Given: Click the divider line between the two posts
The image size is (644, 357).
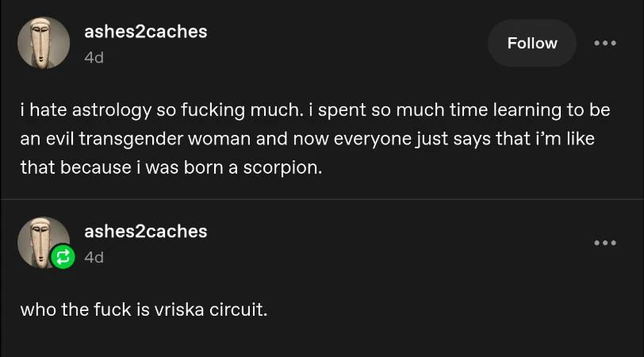Looking at the screenshot, I should click(322, 200).
